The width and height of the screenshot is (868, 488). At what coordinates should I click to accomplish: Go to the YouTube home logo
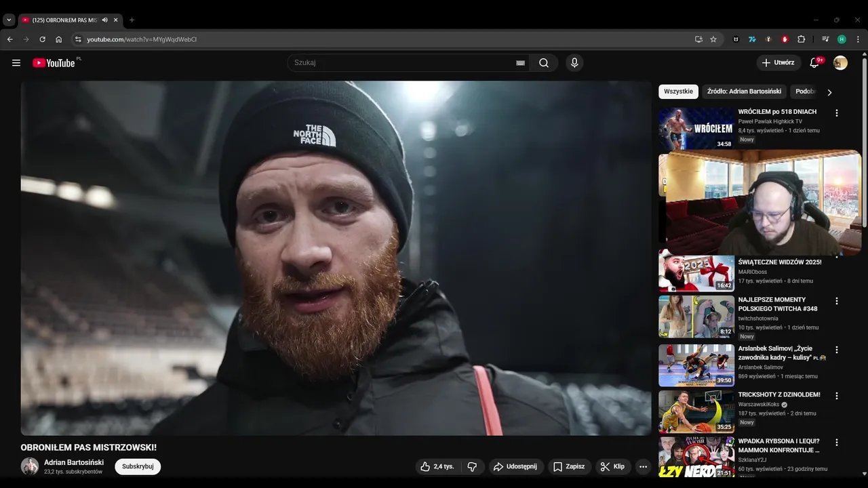[54, 63]
